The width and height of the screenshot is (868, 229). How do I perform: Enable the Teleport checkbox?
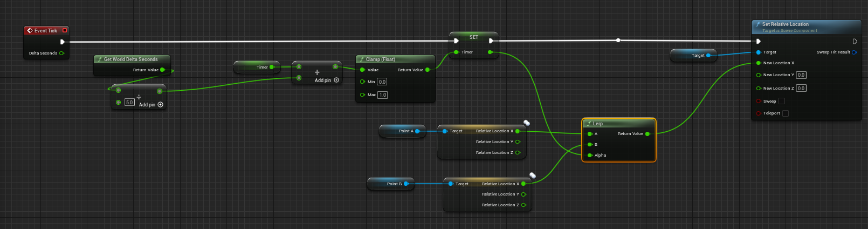[786, 113]
